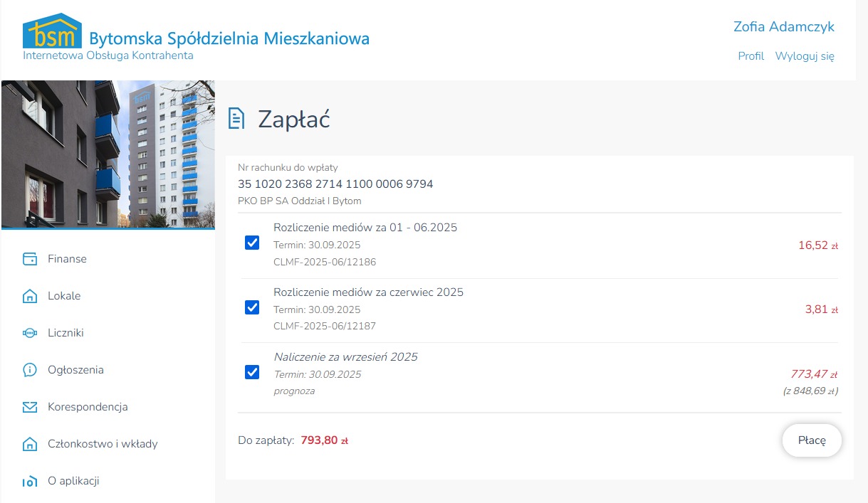Click the Ogłoszenia info bubble icon
The height and width of the screenshot is (503, 868).
point(30,370)
